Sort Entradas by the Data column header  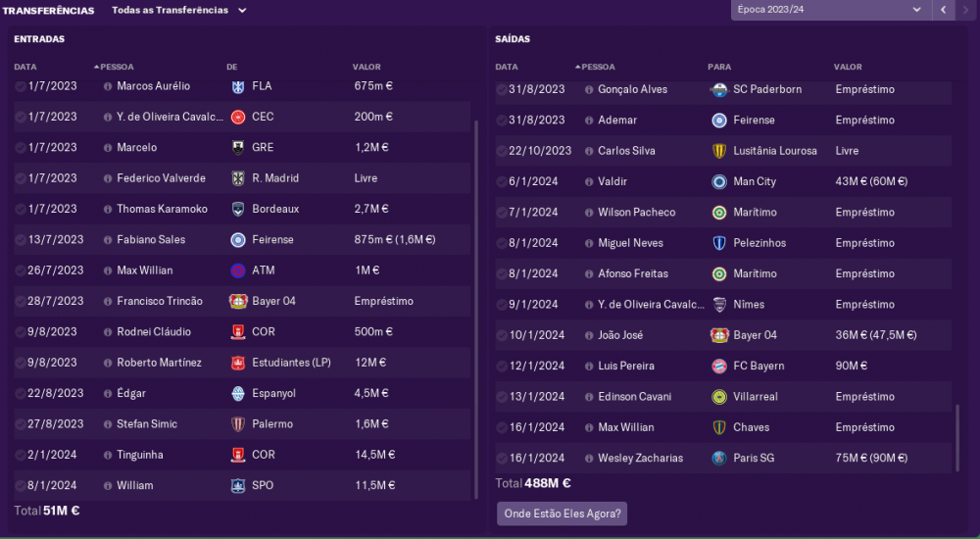point(25,67)
